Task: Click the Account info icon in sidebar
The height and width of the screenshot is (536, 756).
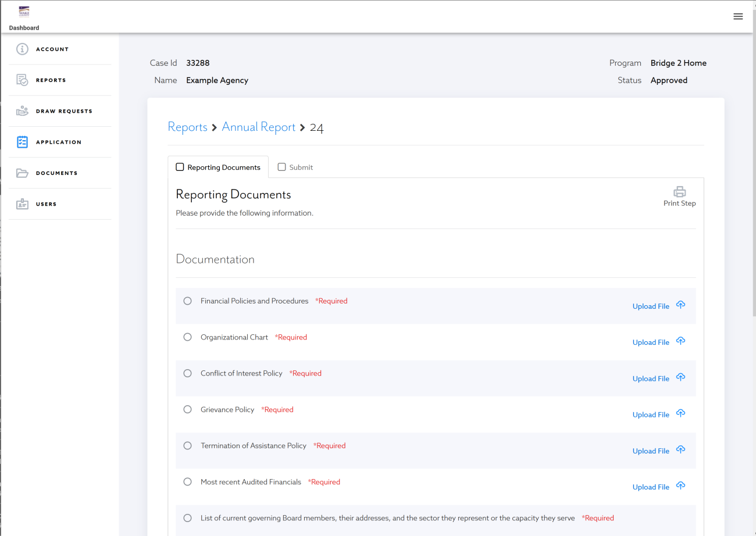Action: pos(22,49)
